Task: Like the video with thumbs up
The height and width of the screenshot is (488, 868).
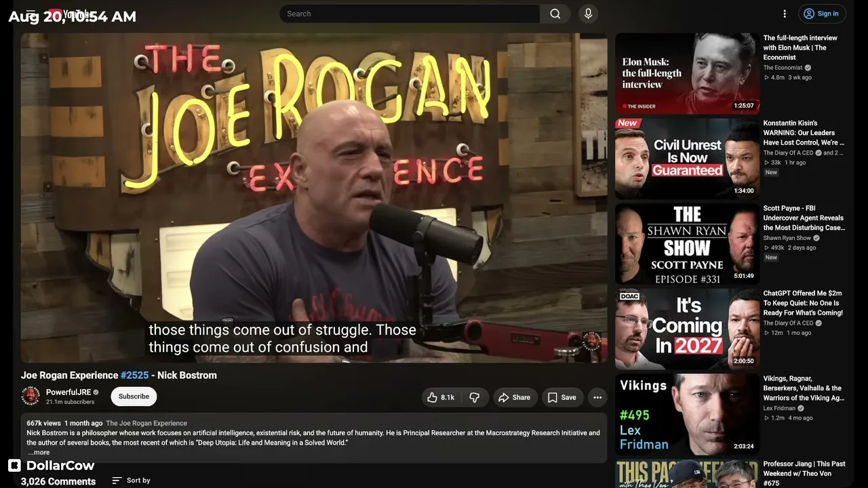Action: point(440,398)
